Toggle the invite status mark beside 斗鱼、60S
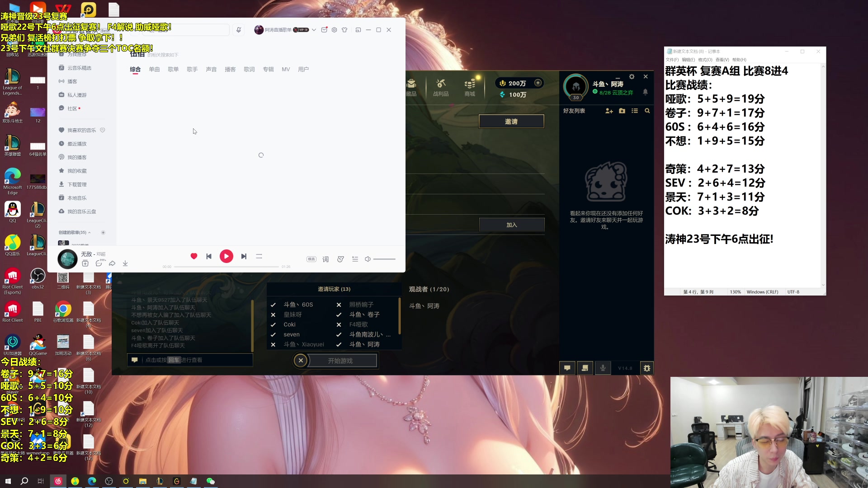Viewport: 868px width, 488px height. (273, 305)
